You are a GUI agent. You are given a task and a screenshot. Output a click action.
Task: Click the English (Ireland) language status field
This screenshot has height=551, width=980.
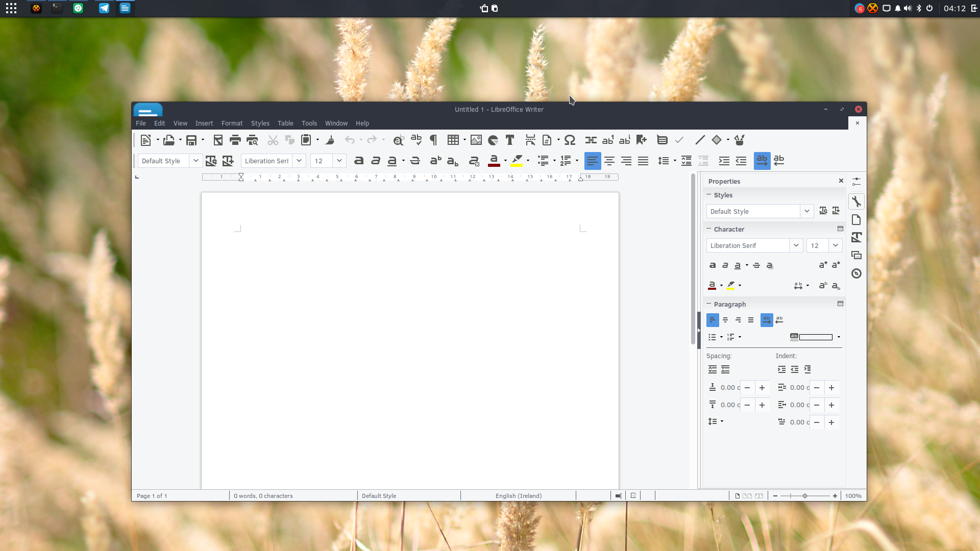click(x=518, y=496)
